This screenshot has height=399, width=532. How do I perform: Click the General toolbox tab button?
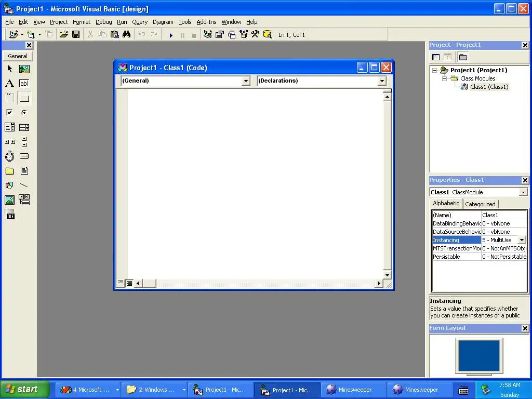tap(18, 56)
